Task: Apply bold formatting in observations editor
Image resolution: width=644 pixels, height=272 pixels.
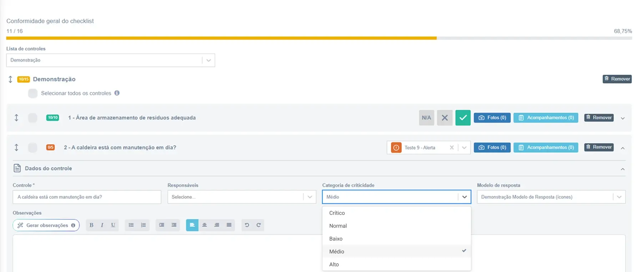Action: tap(91, 225)
